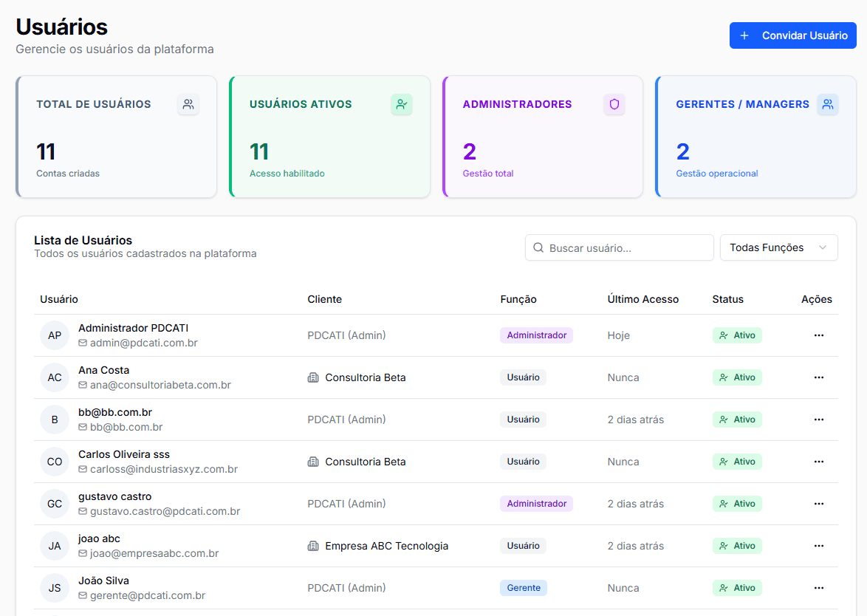
Task: Click the Convidar Usuário button
Action: [792, 35]
